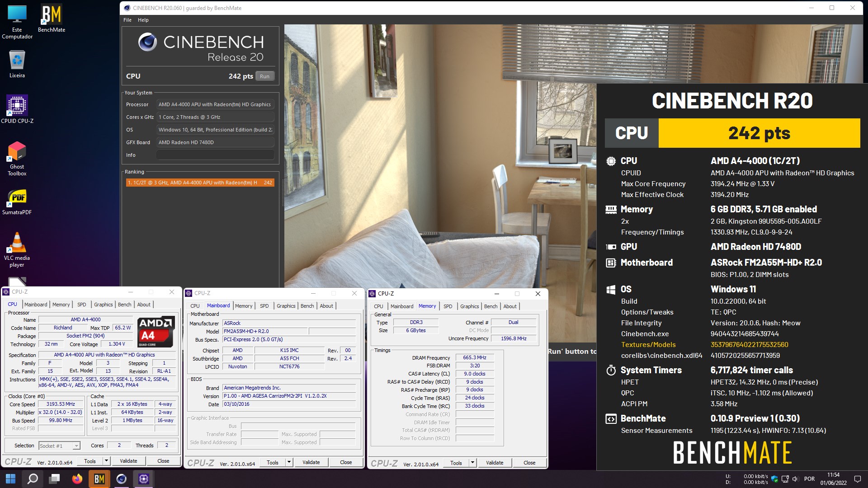This screenshot has height=488, width=868.
Task: Expand Tools dropdown arrow in first CPU-Z window
Action: (106, 461)
